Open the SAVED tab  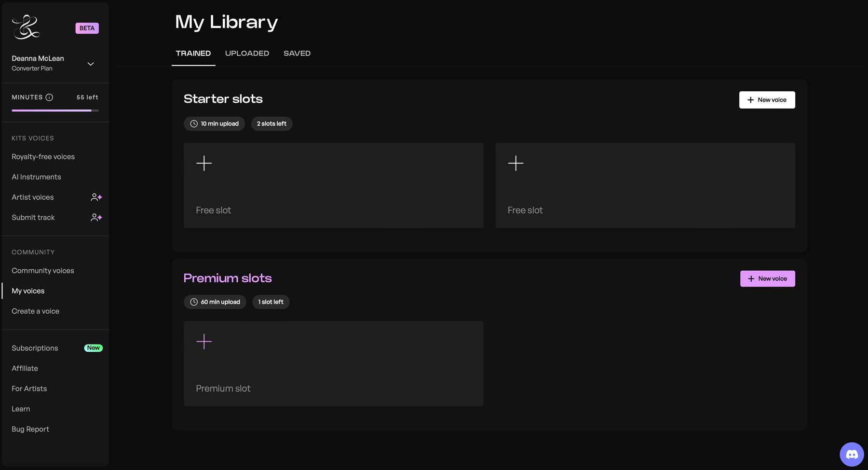click(297, 53)
